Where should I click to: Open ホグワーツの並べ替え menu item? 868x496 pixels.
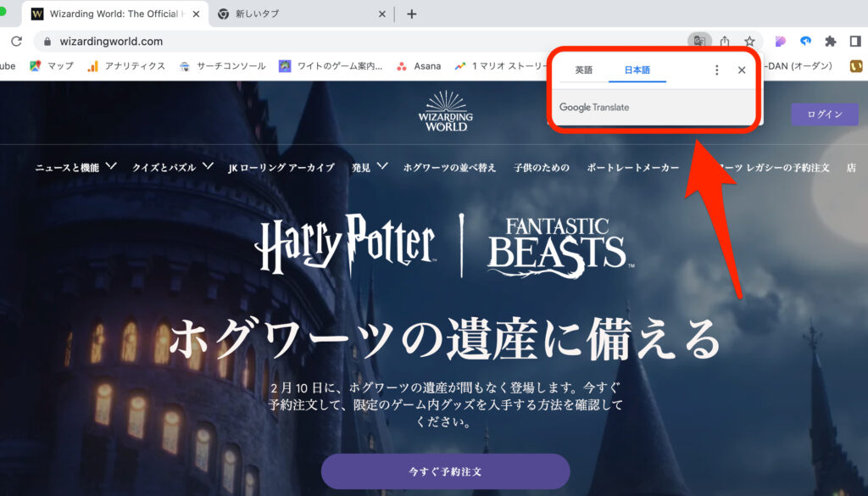449,168
